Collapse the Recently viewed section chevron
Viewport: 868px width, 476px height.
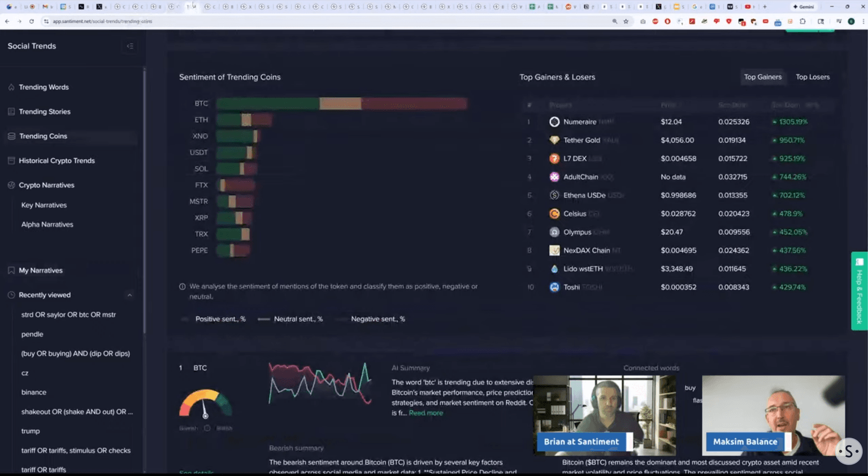tap(130, 295)
